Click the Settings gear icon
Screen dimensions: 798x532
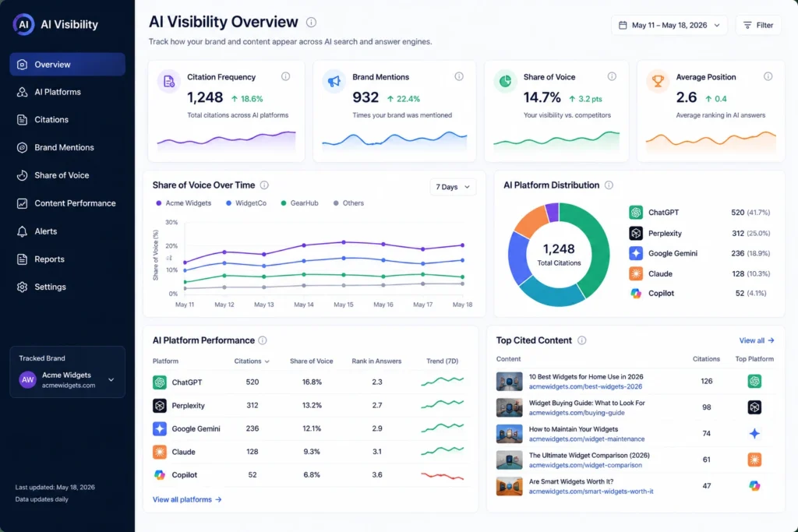(x=22, y=287)
